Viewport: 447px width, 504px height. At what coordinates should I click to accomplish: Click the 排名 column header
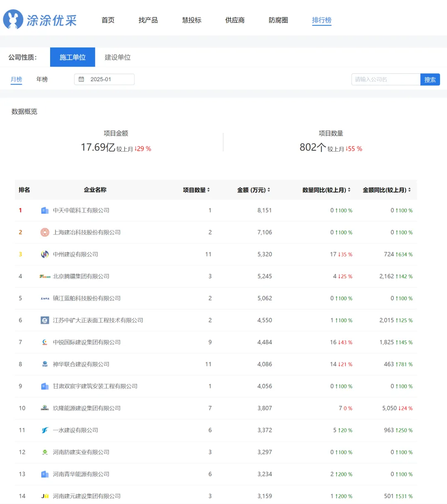click(x=24, y=190)
